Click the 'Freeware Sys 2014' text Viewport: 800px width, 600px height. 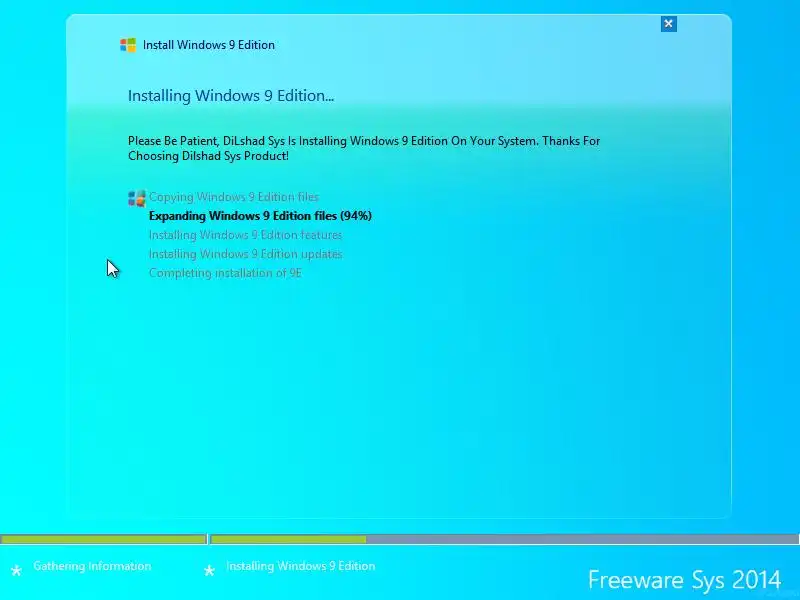(684, 580)
